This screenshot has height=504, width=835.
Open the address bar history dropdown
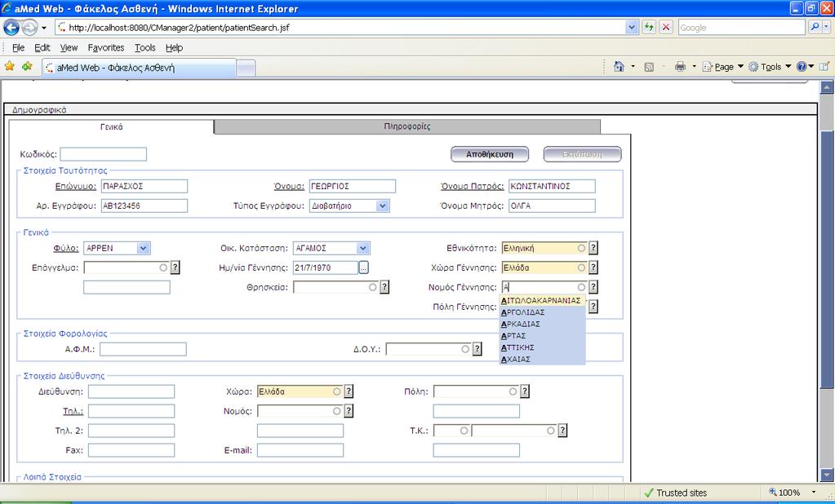(x=632, y=27)
